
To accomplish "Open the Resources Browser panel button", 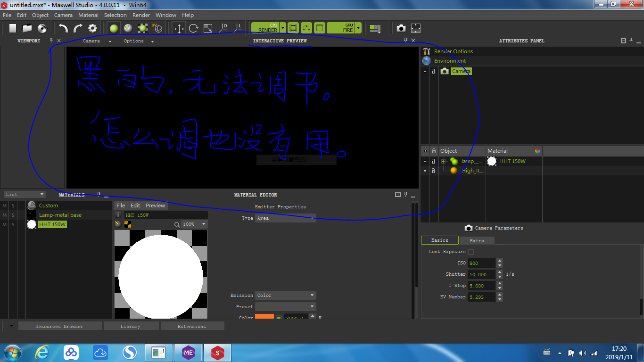I will point(60,326).
